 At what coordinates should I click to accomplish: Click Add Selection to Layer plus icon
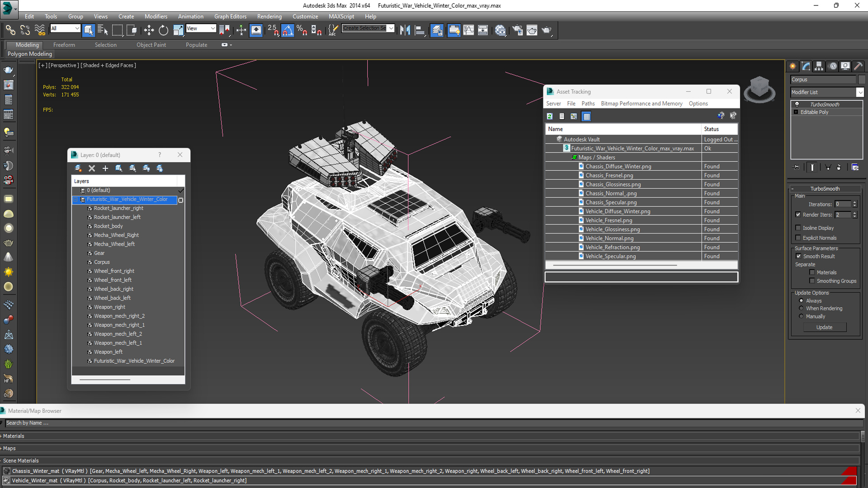tap(105, 168)
